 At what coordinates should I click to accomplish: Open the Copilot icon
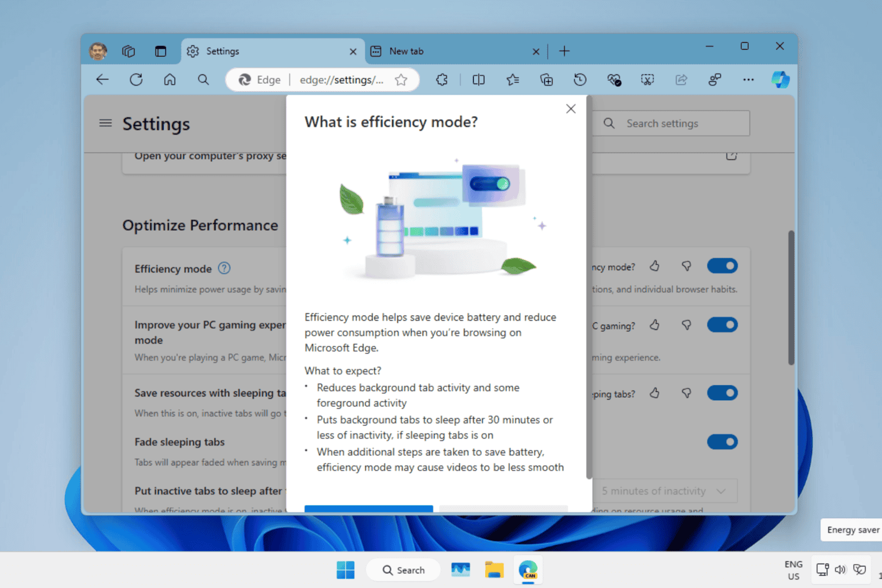pyautogui.click(x=780, y=80)
